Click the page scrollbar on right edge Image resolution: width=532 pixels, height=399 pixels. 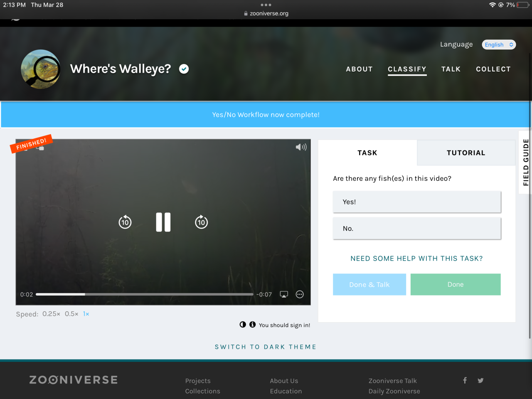pyautogui.click(x=530, y=195)
